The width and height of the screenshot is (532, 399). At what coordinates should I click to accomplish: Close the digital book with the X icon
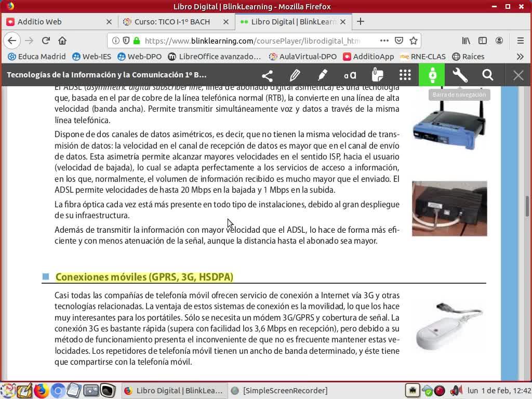point(518,75)
